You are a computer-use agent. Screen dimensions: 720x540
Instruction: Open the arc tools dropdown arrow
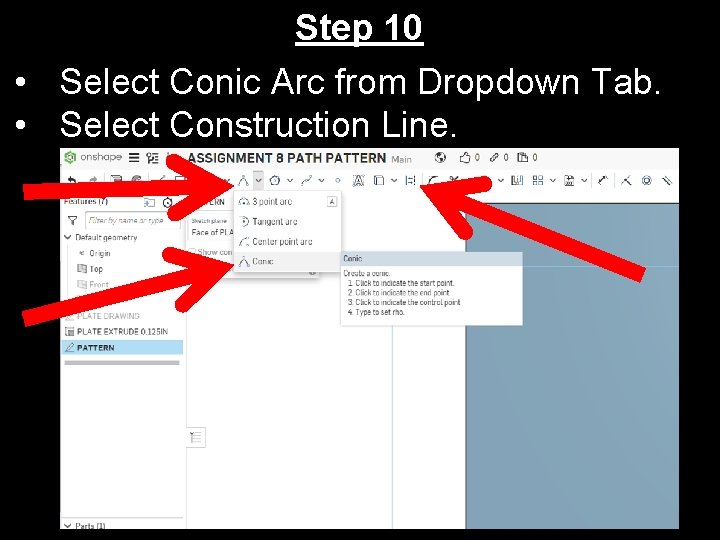tap(259, 180)
